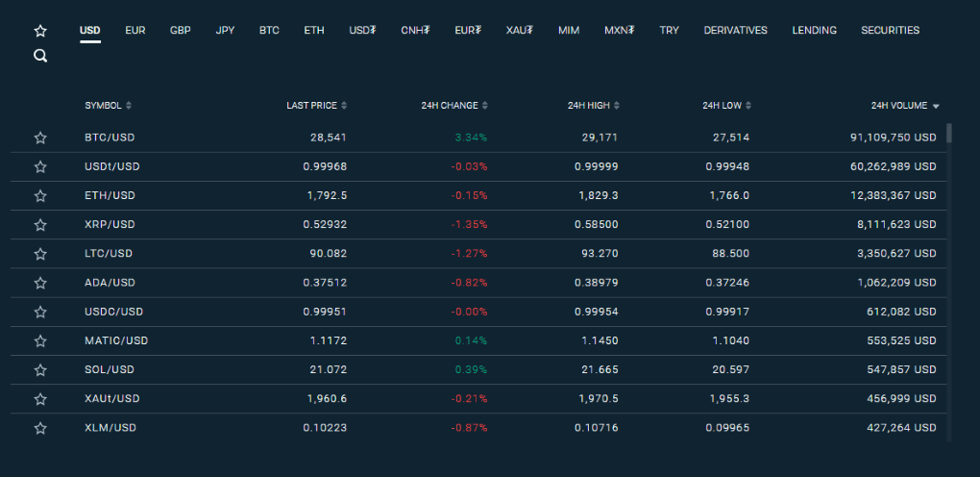
Task: Open the LTC/USD trading pair
Action: (x=109, y=254)
